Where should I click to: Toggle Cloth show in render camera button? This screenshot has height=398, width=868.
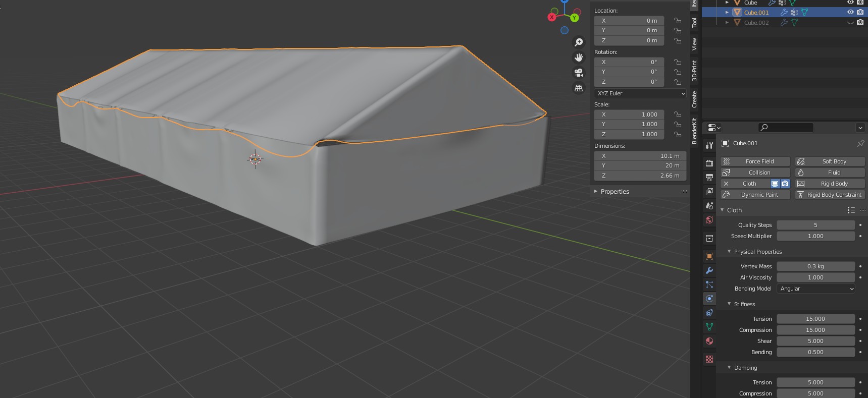[x=785, y=184]
